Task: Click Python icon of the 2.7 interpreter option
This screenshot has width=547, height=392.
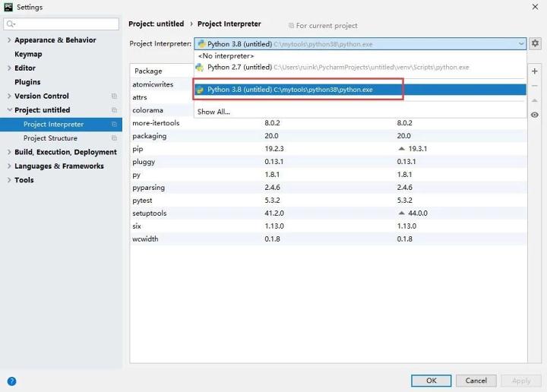Action: [200, 68]
